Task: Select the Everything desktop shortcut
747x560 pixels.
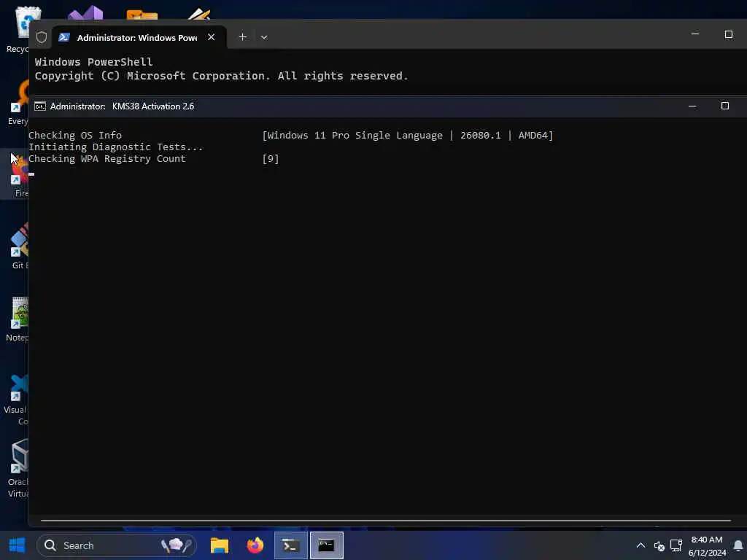Action: 18,102
